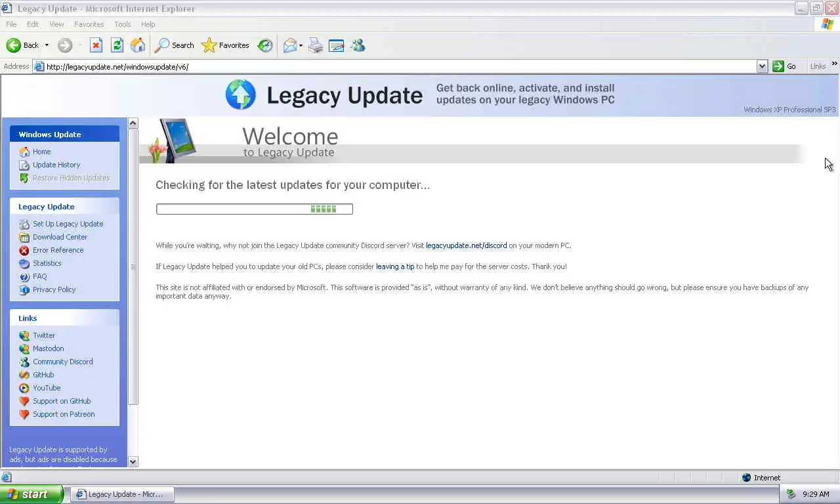The width and height of the screenshot is (840, 504).
Task: Click the Home house icon in the sidebar
Action: 24,152
